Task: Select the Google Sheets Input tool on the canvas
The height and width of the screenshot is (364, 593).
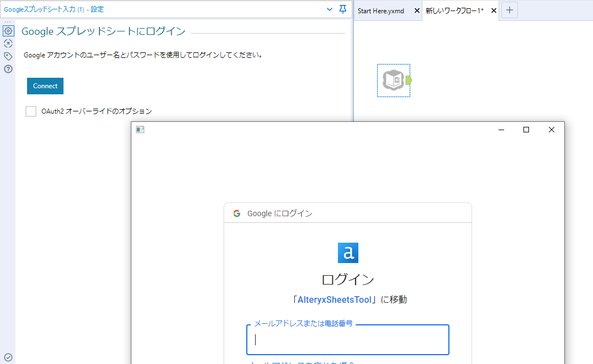Action: pyautogui.click(x=393, y=80)
